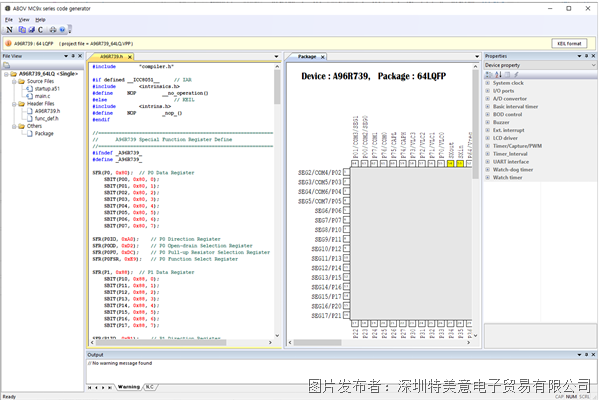Select func_def.h in the file tree
The height and width of the screenshot is (400, 600).
[x=47, y=119]
